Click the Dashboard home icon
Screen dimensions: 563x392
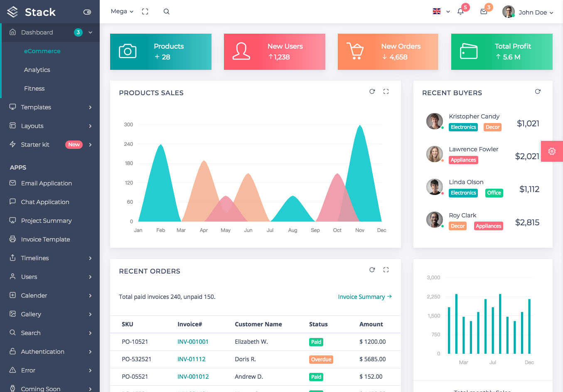[x=12, y=32]
